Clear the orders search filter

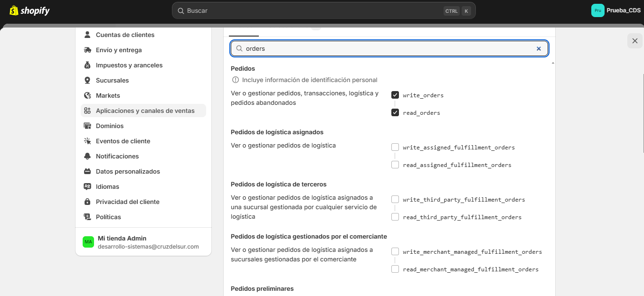(x=539, y=48)
